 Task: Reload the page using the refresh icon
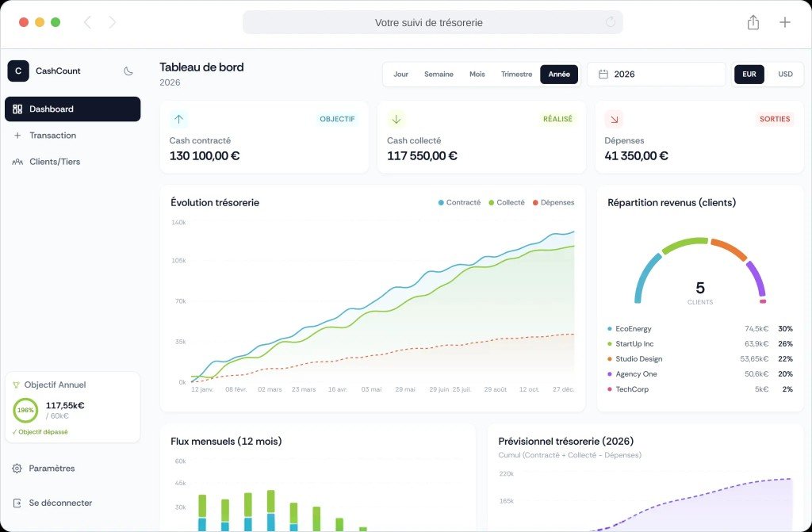coord(610,23)
